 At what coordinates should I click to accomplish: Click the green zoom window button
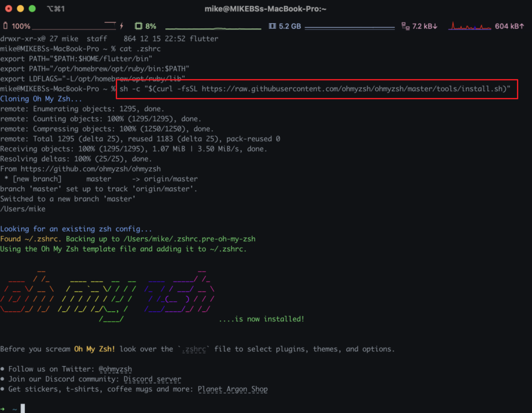tap(32, 9)
